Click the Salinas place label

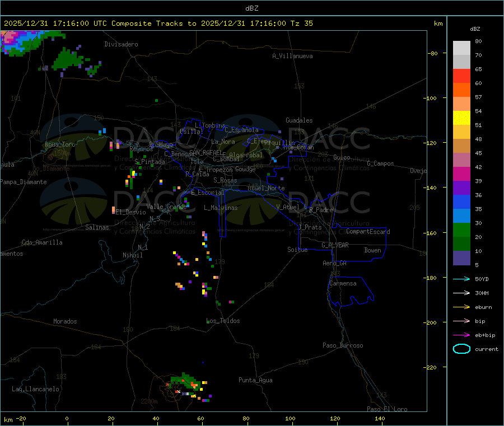[x=97, y=227]
